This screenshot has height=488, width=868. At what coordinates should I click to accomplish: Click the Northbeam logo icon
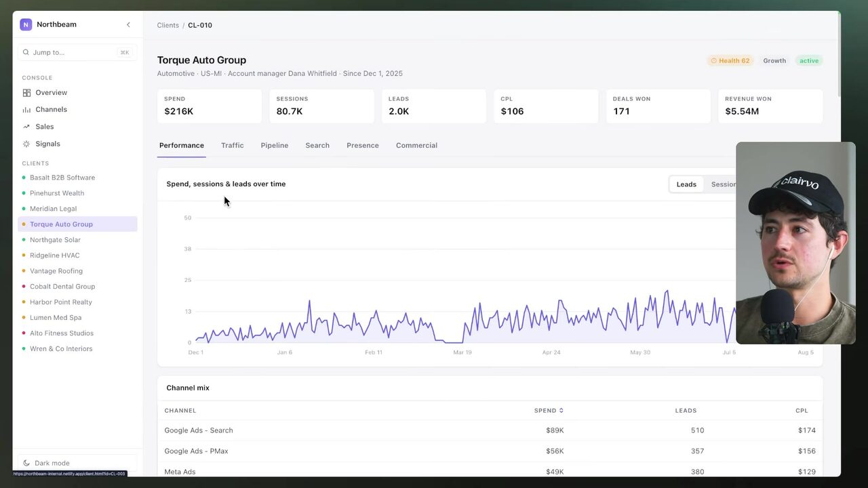click(26, 24)
